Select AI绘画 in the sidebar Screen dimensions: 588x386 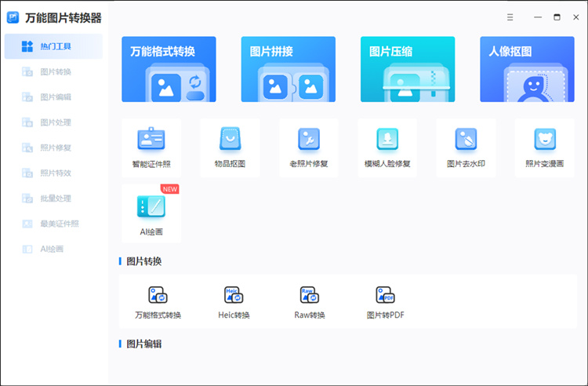point(53,249)
